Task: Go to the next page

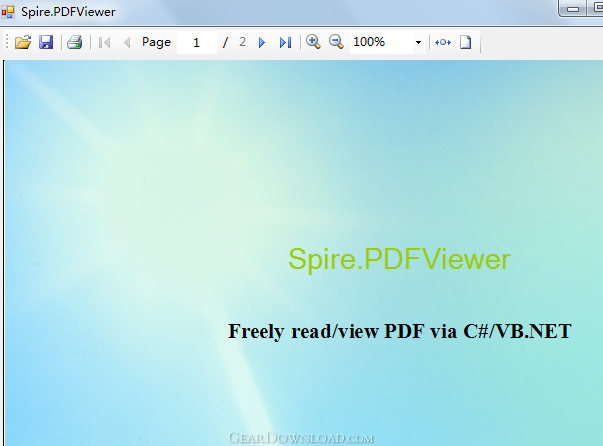Action: 262,42
